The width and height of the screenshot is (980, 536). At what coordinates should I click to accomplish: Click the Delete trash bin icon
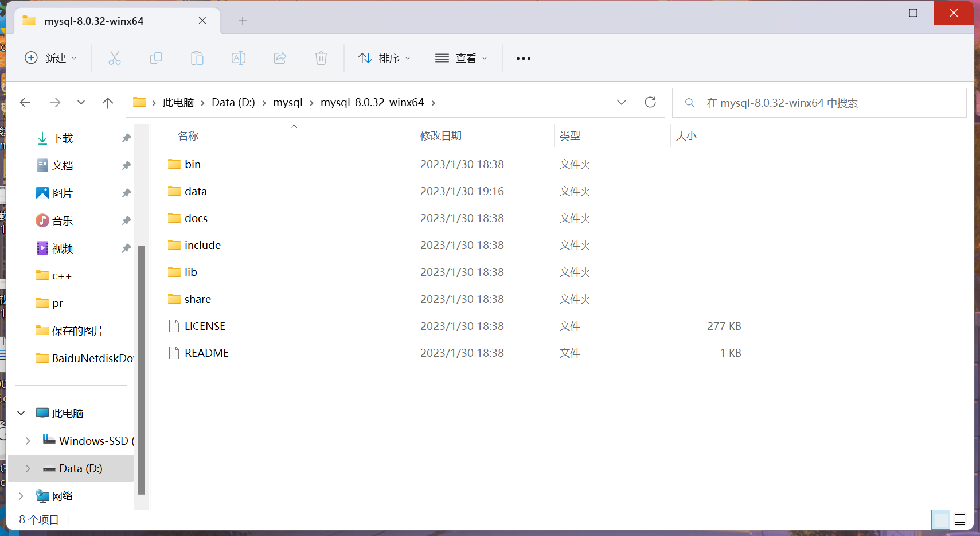click(321, 58)
